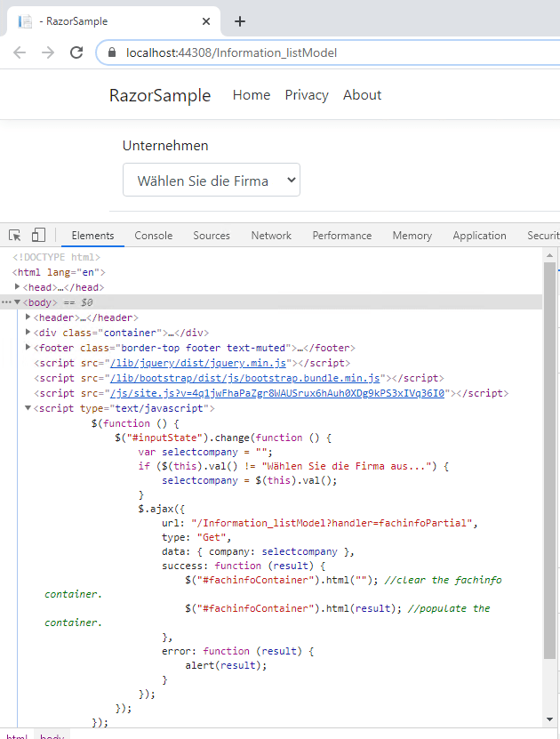Switch to the Elements tab
Screen dimensions: 560x739
tap(92, 235)
